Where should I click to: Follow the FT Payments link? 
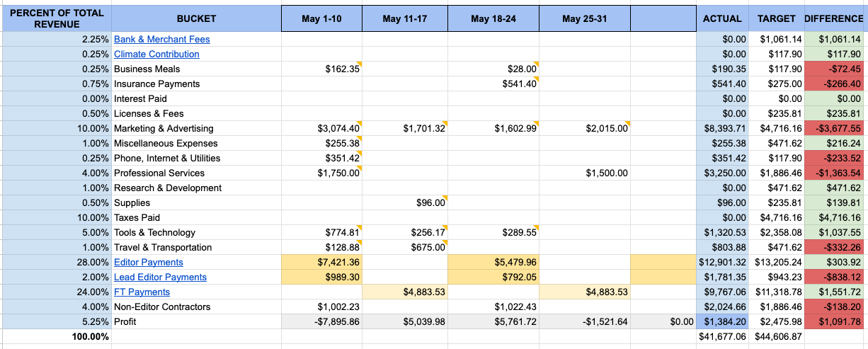tap(142, 292)
